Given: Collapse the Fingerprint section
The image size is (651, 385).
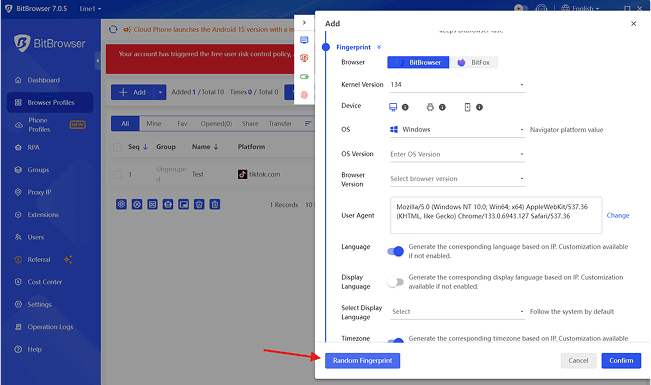Looking at the screenshot, I should tap(379, 47).
